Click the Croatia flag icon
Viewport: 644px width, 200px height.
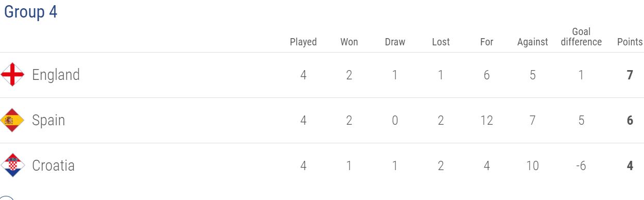(x=12, y=165)
